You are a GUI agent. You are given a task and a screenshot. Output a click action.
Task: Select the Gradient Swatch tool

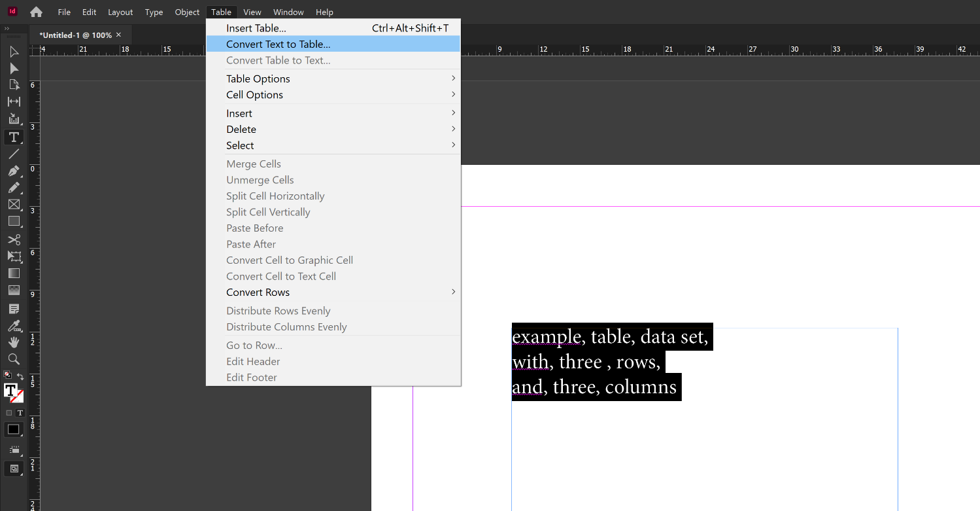coord(14,273)
